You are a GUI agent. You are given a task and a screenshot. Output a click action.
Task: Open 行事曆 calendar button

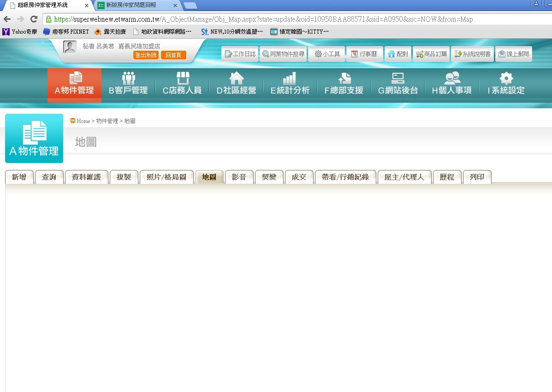(x=364, y=54)
